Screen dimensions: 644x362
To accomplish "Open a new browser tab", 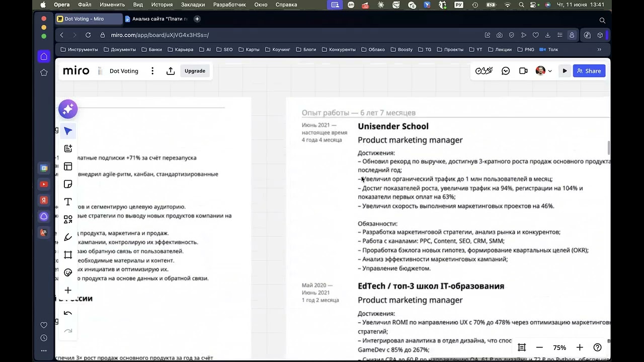I will (197, 19).
